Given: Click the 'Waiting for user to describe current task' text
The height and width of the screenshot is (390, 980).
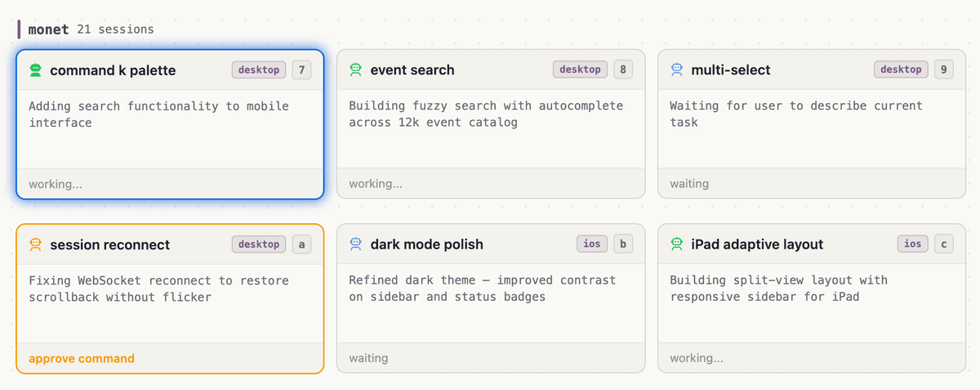Looking at the screenshot, I should coord(796,114).
